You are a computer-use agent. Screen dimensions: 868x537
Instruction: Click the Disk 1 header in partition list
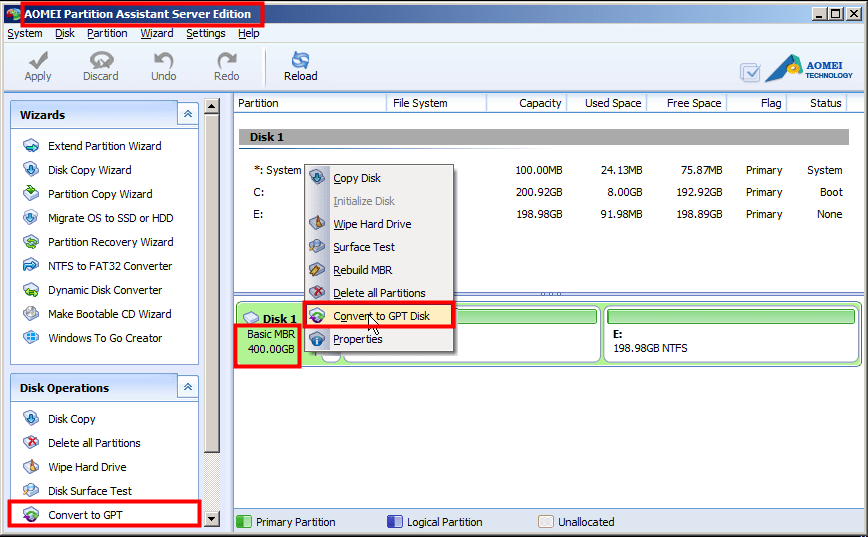[x=544, y=137]
